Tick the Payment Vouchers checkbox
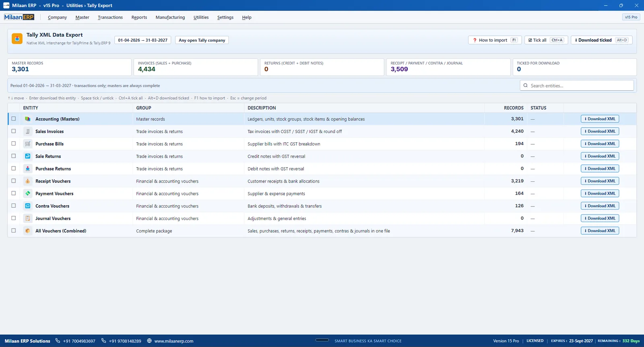The height and width of the screenshot is (347, 644). (x=14, y=193)
